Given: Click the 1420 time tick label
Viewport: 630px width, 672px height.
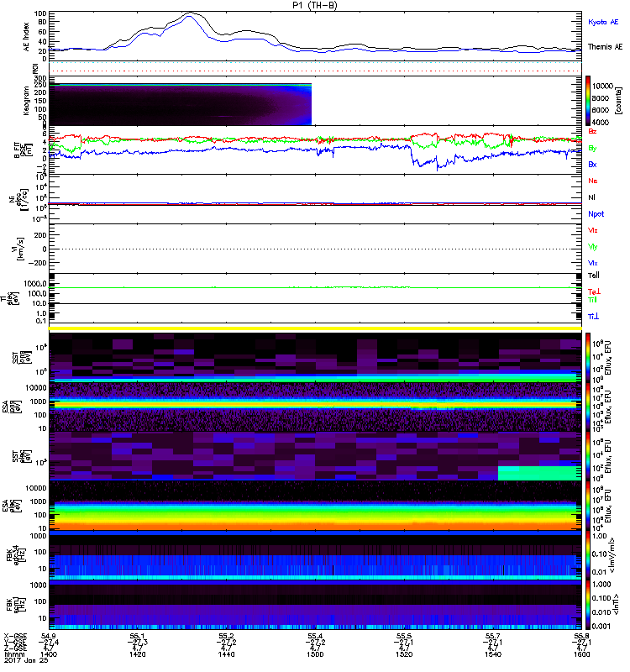Looking at the screenshot, I should tap(137, 654).
